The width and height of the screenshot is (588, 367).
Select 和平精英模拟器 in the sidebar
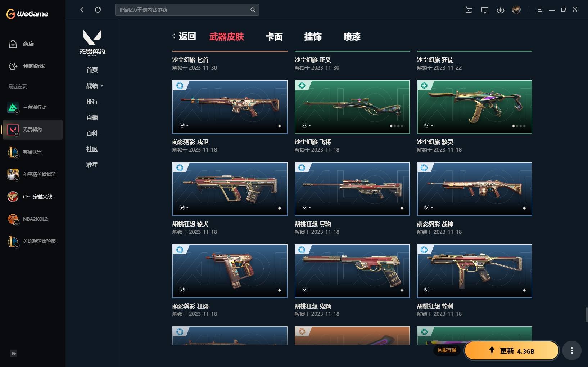tap(33, 174)
